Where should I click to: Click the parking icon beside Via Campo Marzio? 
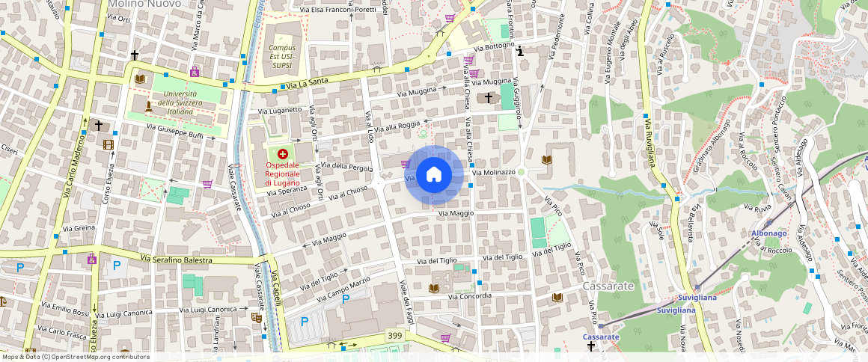pos(345,298)
